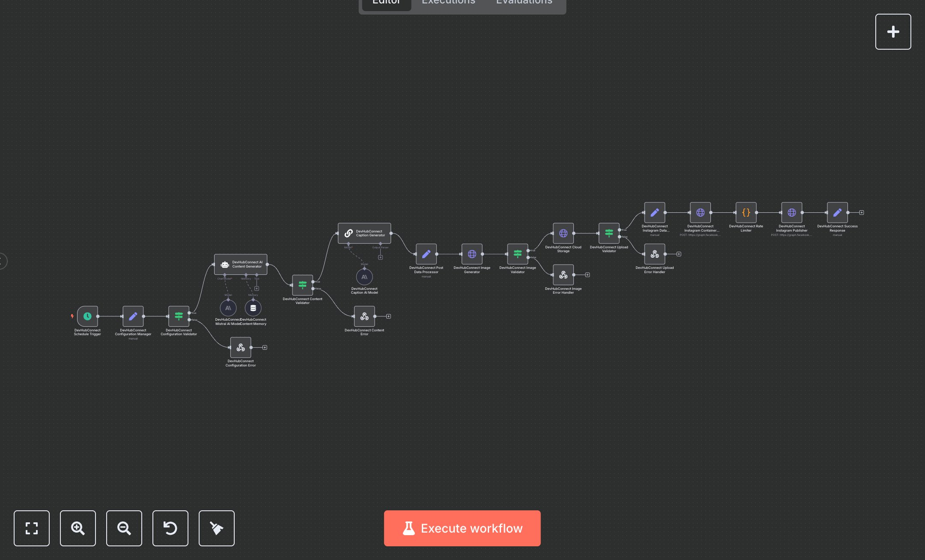Image resolution: width=925 pixels, height=560 pixels.
Task: Open the Instagram Publisher globe node
Action: point(791,212)
